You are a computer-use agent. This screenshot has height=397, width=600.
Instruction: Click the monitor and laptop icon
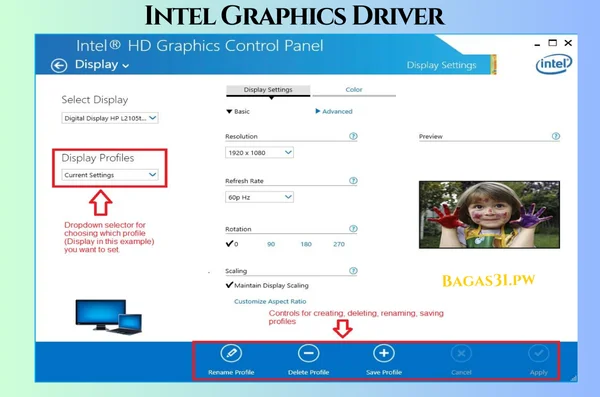click(x=109, y=317)
